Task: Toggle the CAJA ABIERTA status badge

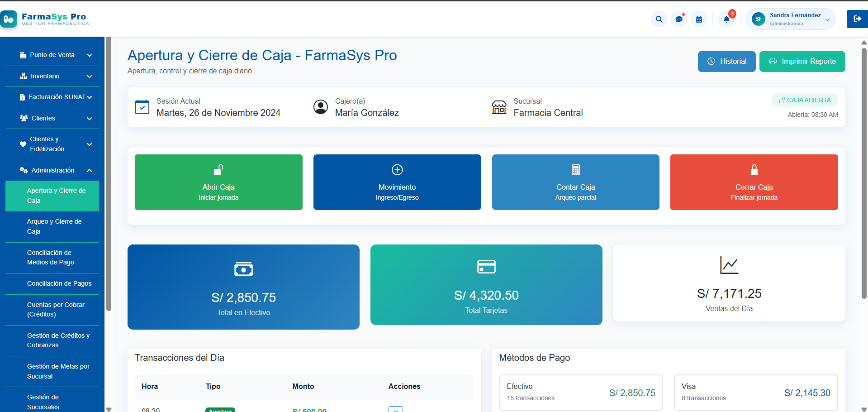Action: point(805,100)
